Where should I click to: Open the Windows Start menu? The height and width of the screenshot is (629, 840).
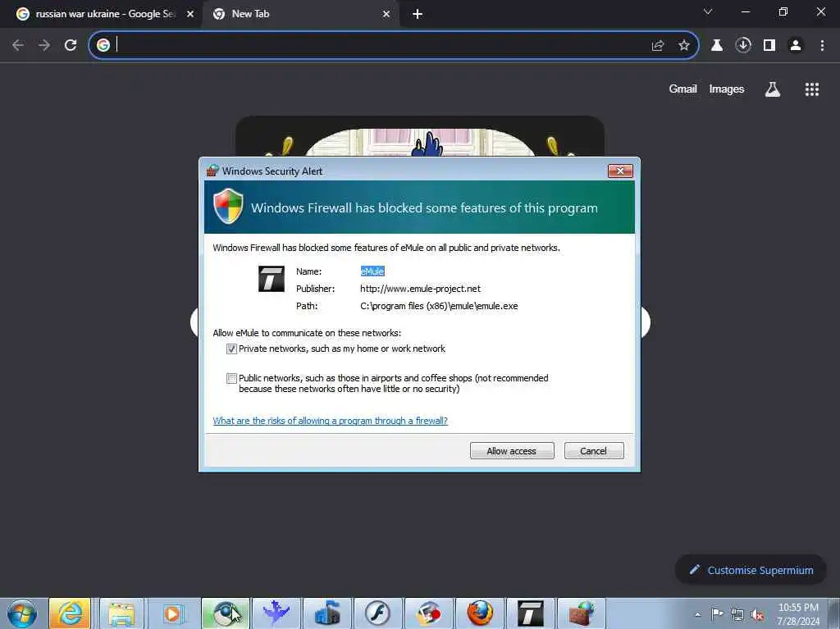click(x=22, y=613)
